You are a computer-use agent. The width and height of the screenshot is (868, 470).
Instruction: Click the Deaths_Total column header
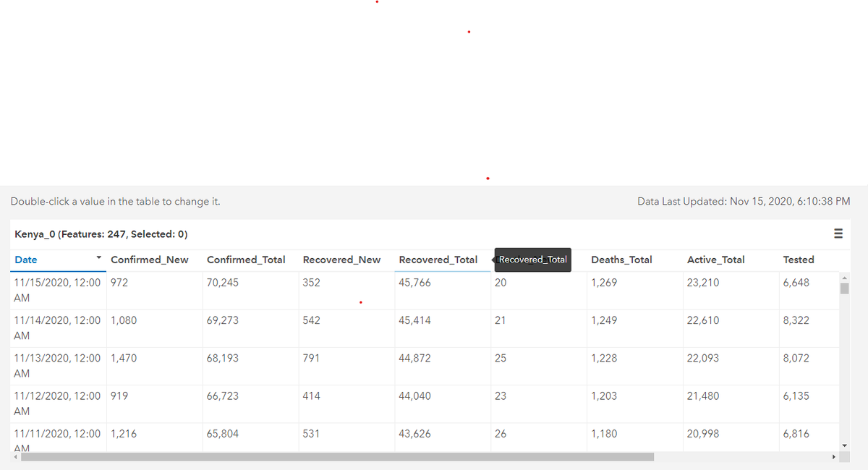[x=621, y=260]
